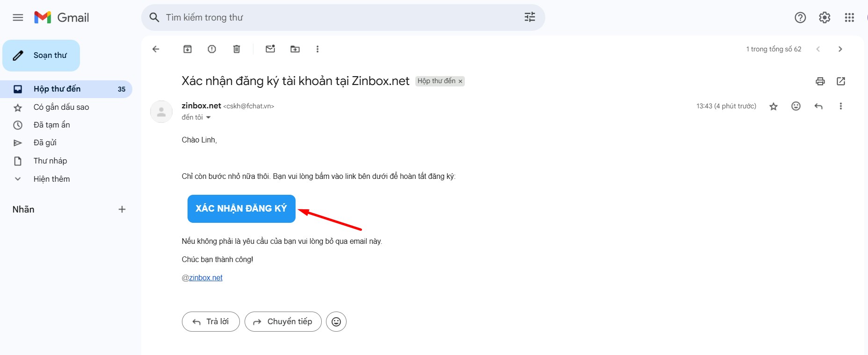Star the email from zinbox.net
This screenshot has width=868, height=355.
774,106
